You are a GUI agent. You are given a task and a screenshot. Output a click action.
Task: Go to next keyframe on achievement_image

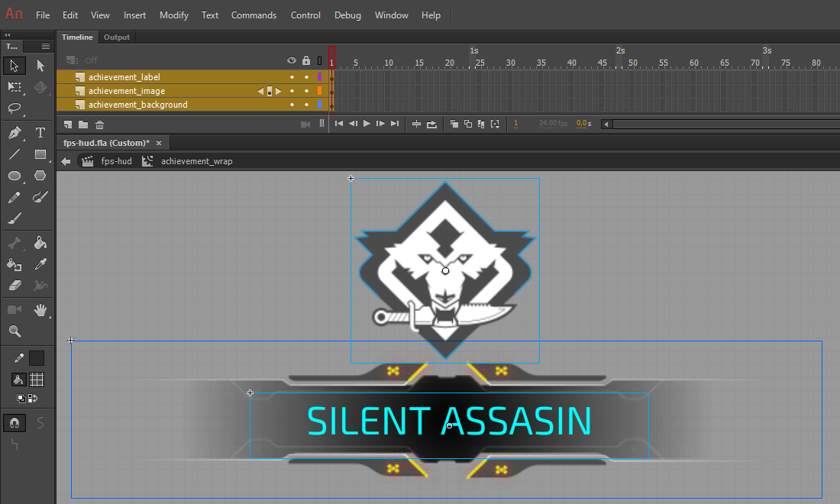278,91
